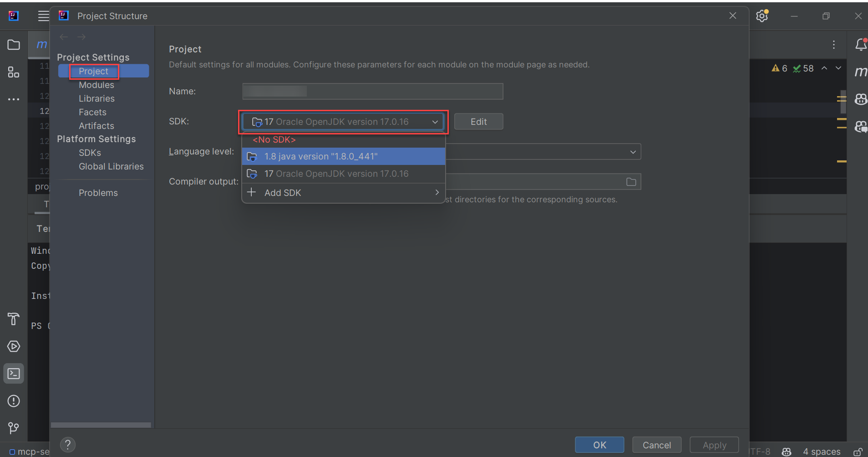
Task: Click the back navigation arrow in dialog
Action: pyautogui.click(x=64, y=37)
